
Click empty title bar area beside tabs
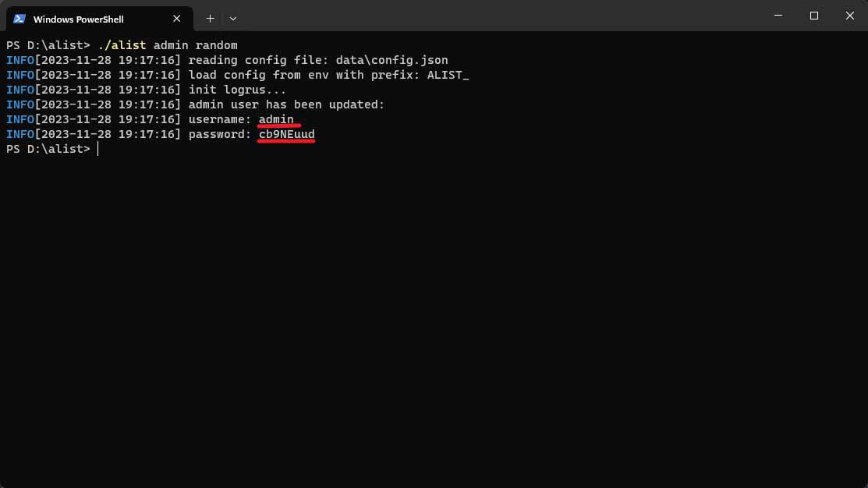[498, 16]
